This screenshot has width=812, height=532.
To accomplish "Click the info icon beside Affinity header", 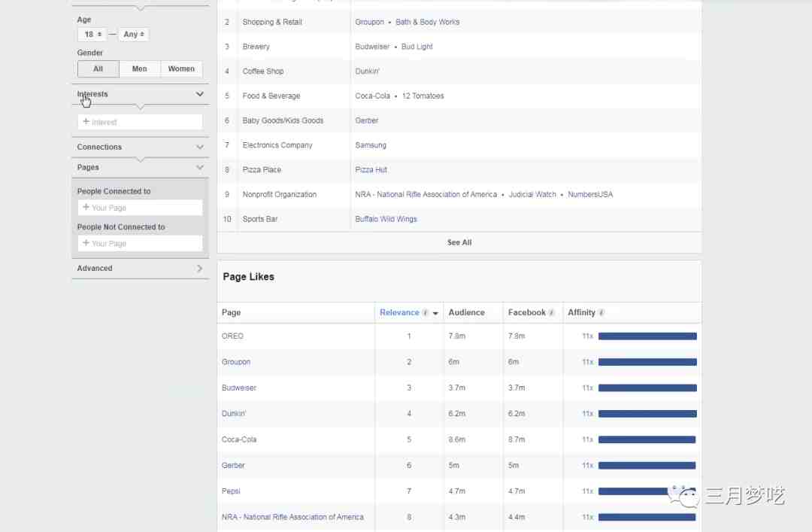I will coord(601,313).
